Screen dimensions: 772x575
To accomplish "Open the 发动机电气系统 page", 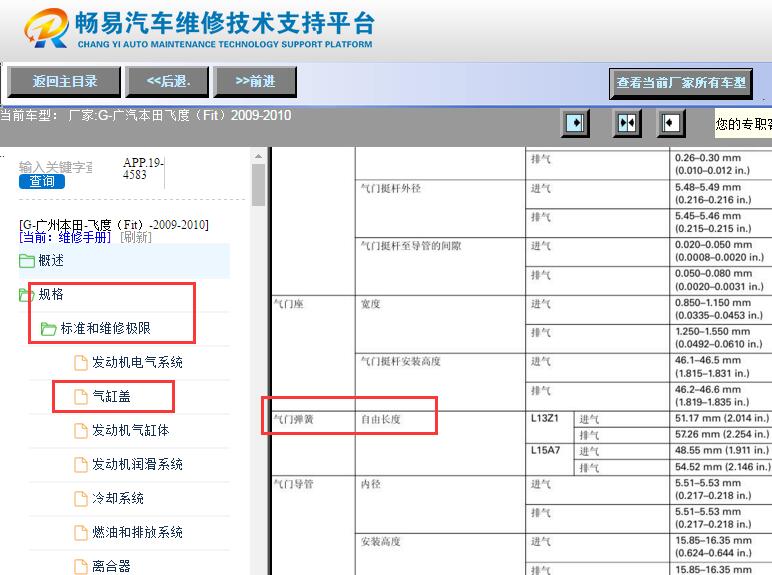I will pos(137,363).
